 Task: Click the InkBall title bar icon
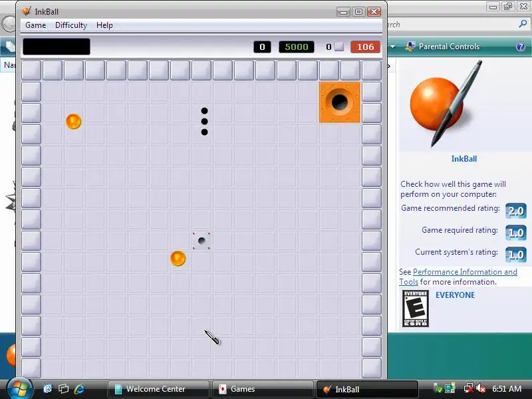coord(27,11)
